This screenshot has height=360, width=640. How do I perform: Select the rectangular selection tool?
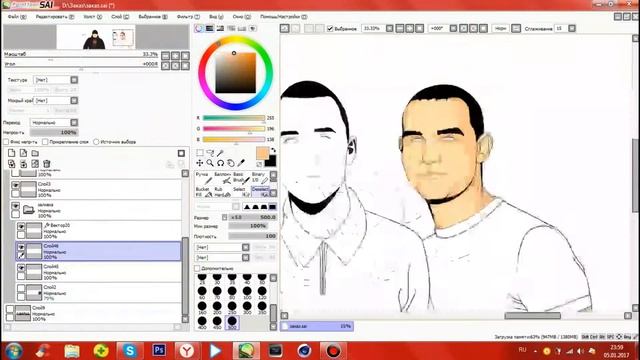(x=200, y=153)
